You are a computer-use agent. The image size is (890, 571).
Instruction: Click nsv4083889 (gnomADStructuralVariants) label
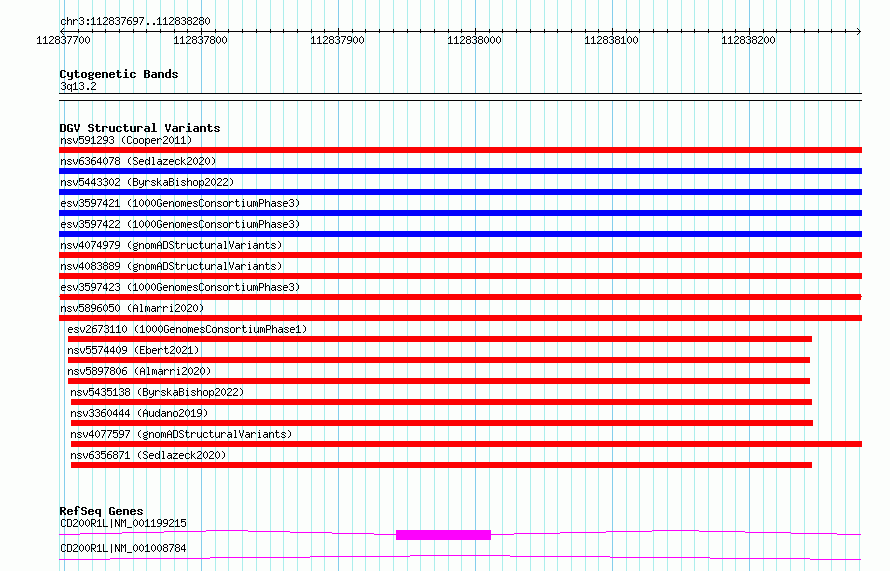click(171, 266)
